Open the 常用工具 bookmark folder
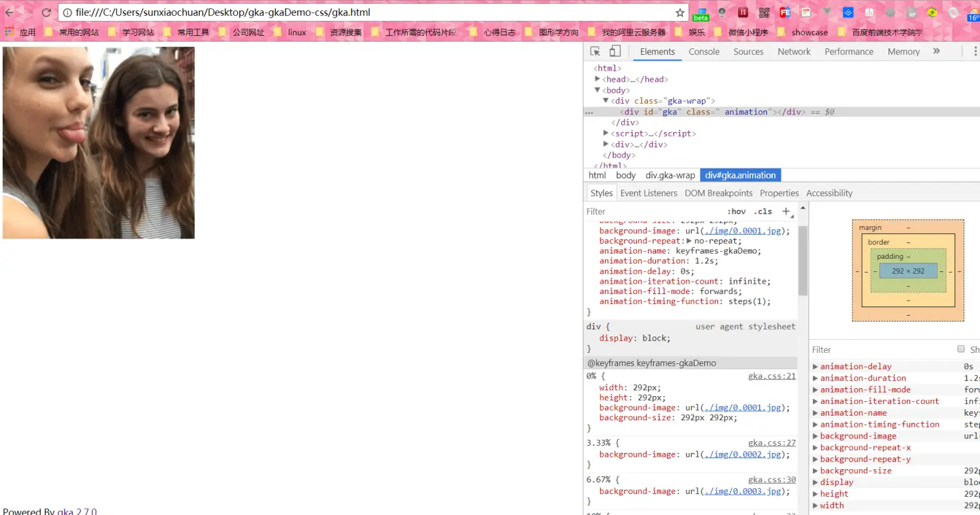 [x=186, y=32]
